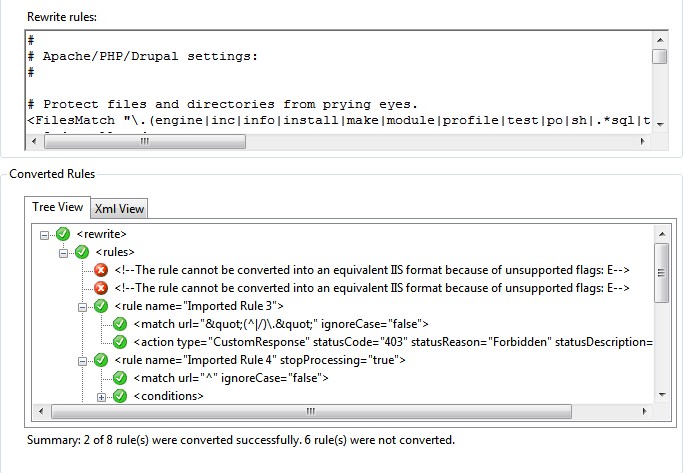683x473 pixels.
Task: Switch to the Xml View tab
Action: (x=119, y=209)
